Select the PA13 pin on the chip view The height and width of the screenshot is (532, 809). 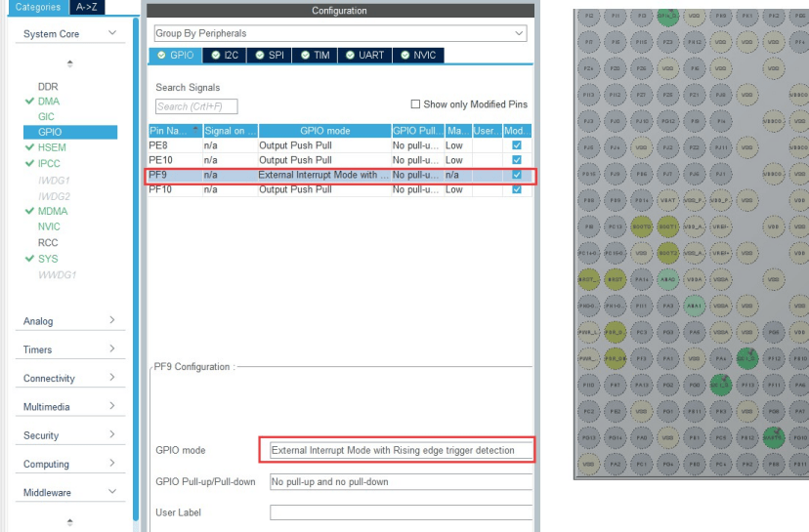641,385
